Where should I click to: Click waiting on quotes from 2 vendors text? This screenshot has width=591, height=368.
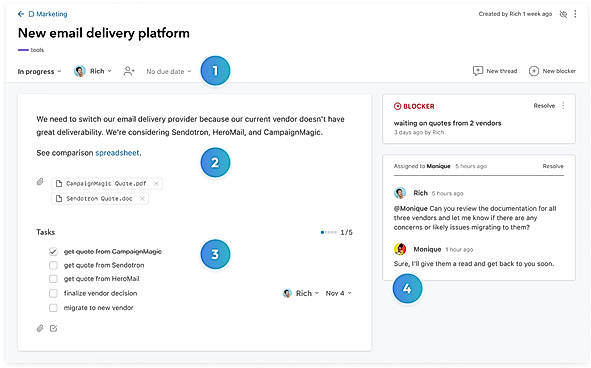coord(447,123)
